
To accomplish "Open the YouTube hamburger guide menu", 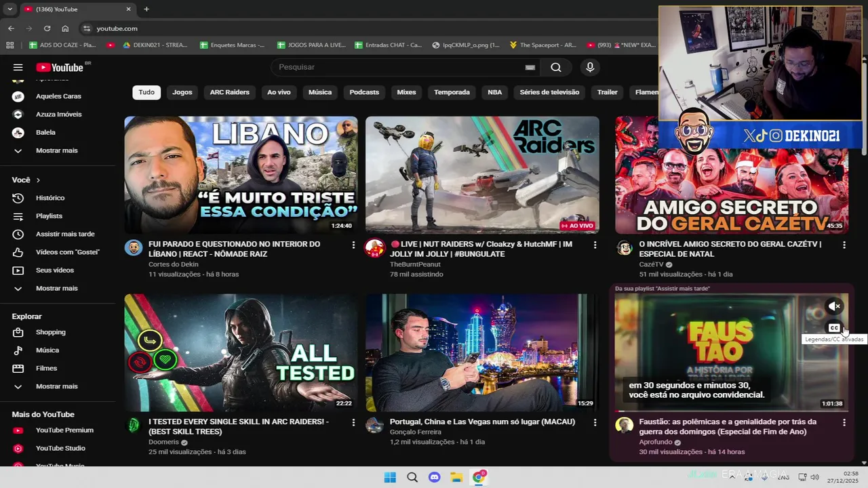I will 18,67.
